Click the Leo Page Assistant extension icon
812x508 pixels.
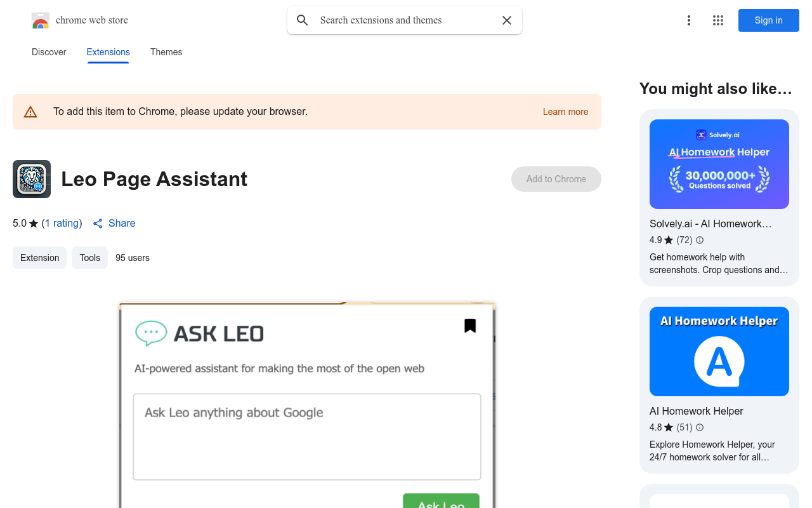point(31,179)
